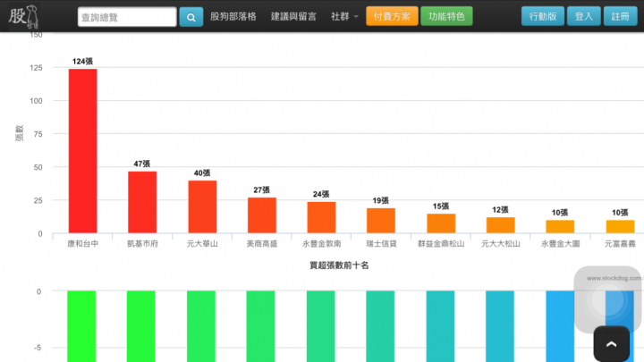The width and height of the screenshot is (644, 362).
Task: Focus the 查詢總覽 search field
Action: 127,17
